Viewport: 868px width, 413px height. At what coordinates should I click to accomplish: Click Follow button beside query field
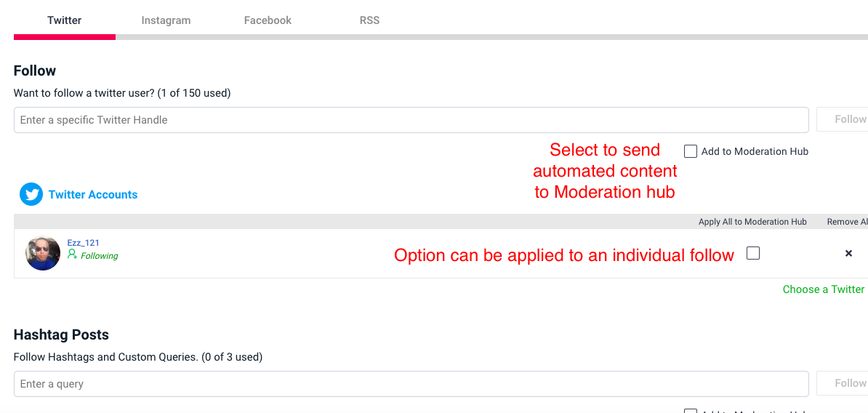click(843, 383)
